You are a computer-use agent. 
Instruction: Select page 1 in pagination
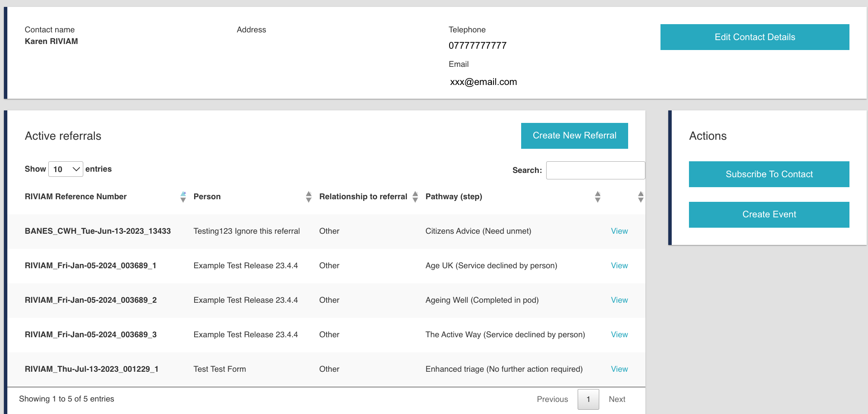588,399
